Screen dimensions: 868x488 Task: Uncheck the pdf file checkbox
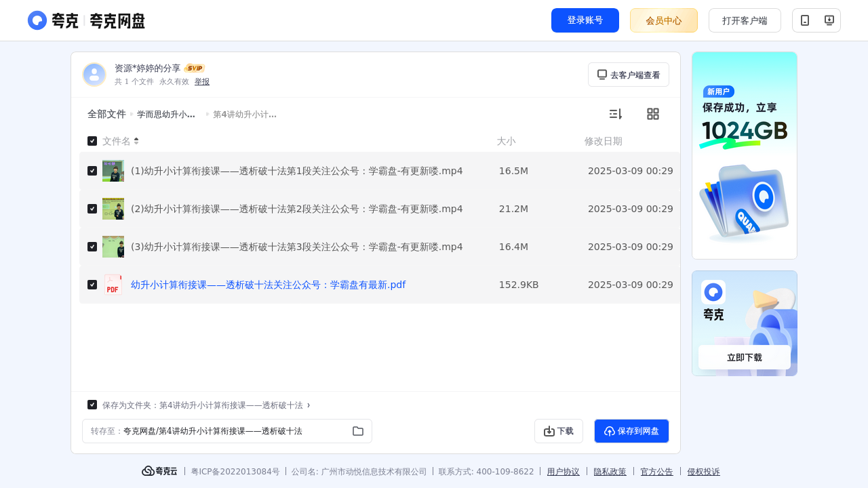(x=92, y=285)
